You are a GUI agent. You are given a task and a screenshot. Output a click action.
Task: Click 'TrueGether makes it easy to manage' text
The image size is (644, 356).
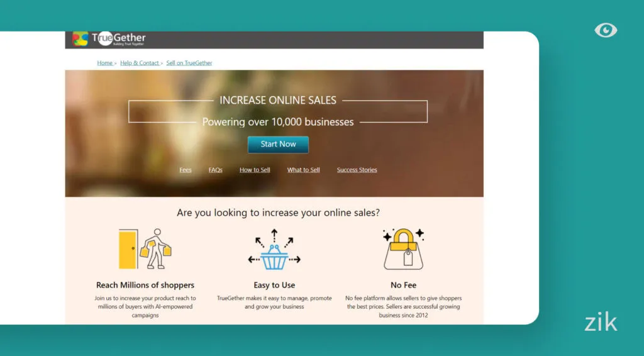(274, 303)
